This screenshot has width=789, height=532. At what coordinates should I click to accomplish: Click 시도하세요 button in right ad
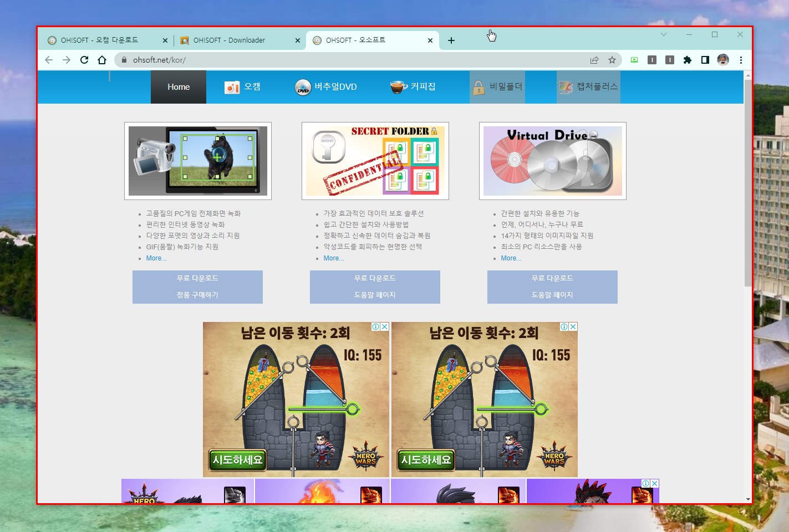pyautogui.click(x=426, y=460)
